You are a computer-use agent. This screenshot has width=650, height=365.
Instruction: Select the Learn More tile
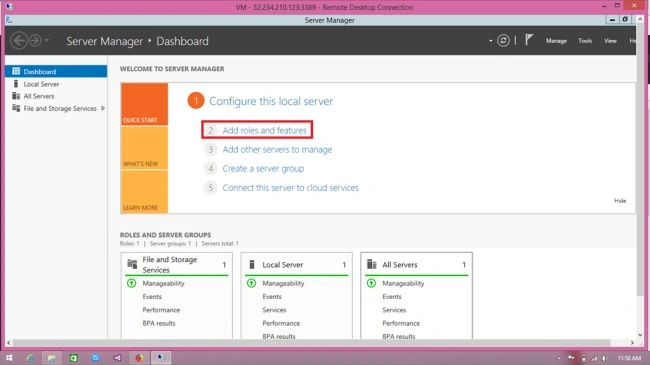click(x=144, y=192)
